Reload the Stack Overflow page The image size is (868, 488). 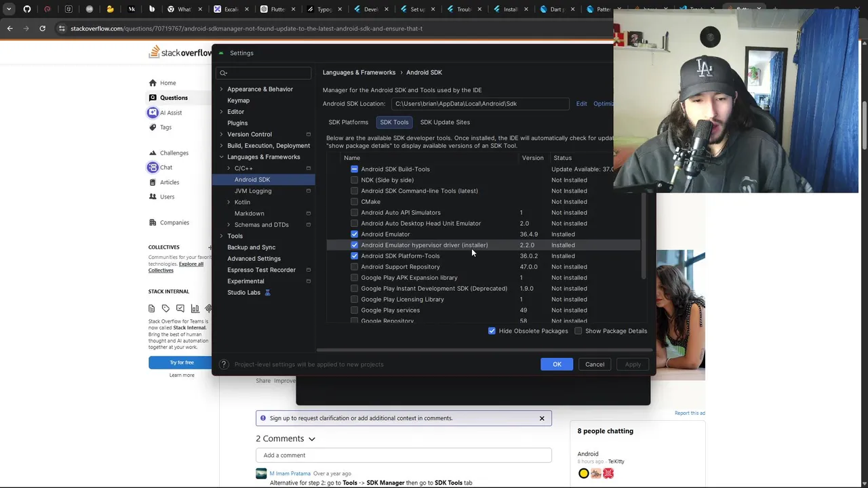pos(42,28)
